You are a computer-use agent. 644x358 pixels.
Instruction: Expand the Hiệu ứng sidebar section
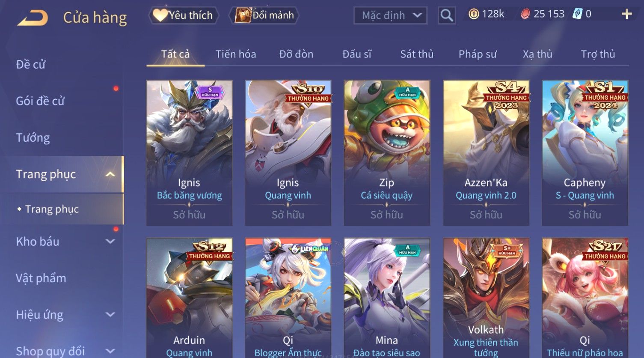(x=110, y=315)
